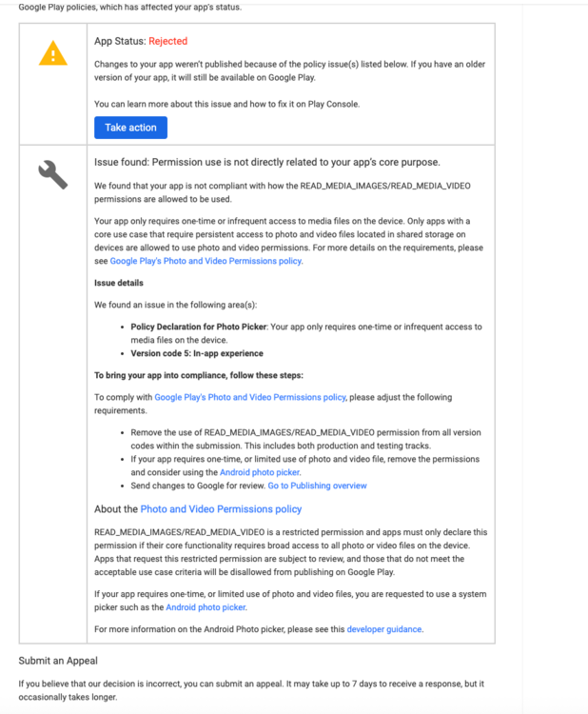Click the blue Take action button
588x714 pixels.
tap(130, 128)
